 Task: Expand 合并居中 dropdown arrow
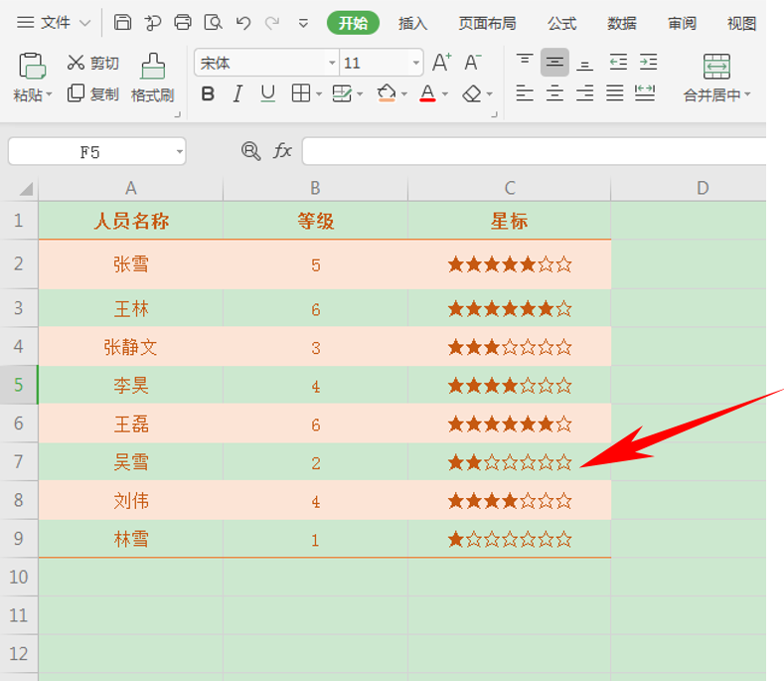[747, 94]
